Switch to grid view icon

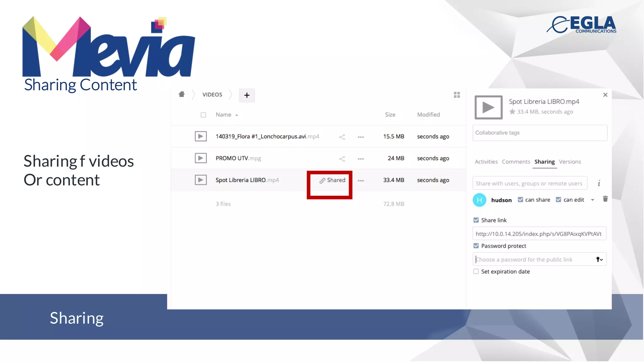(x=457, y=95)
